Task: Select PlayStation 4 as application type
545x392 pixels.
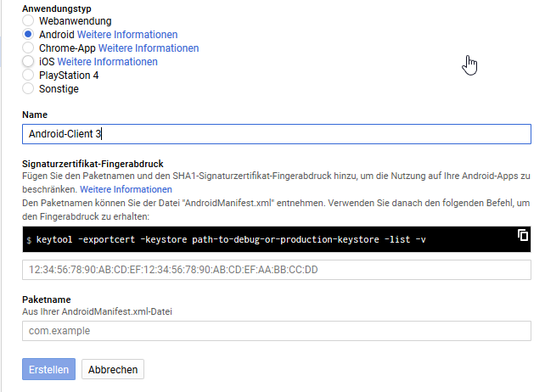Action: pyautogui.click(x=28, y=76)
